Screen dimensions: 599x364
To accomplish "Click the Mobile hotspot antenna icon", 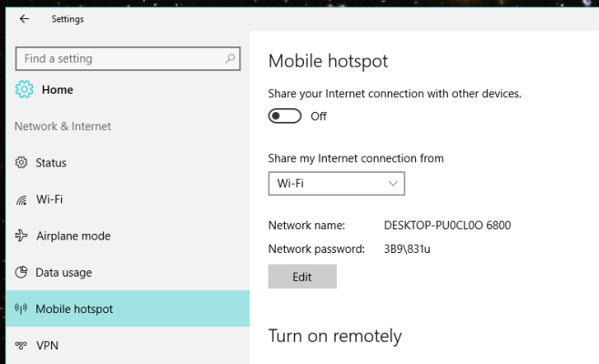I will click(21, 308).
